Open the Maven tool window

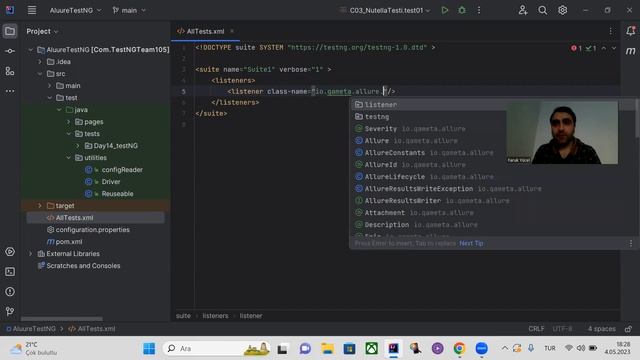(631, 51)
